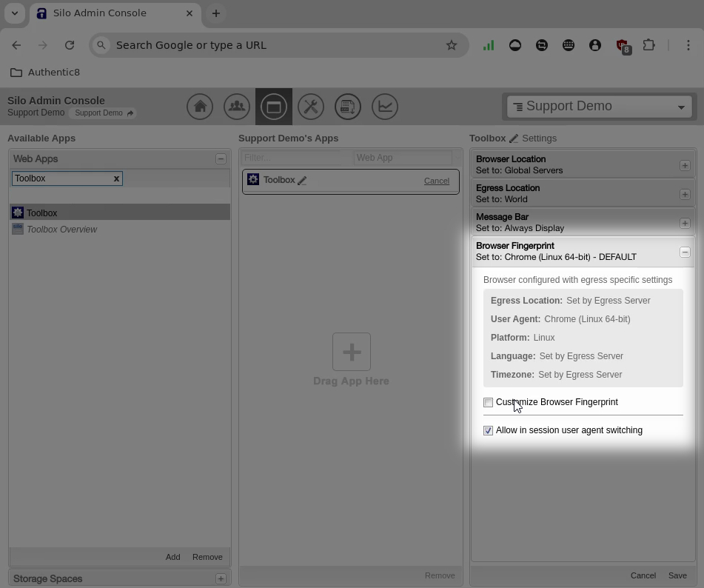Open the Analytics chart icon

click(385, 107)
